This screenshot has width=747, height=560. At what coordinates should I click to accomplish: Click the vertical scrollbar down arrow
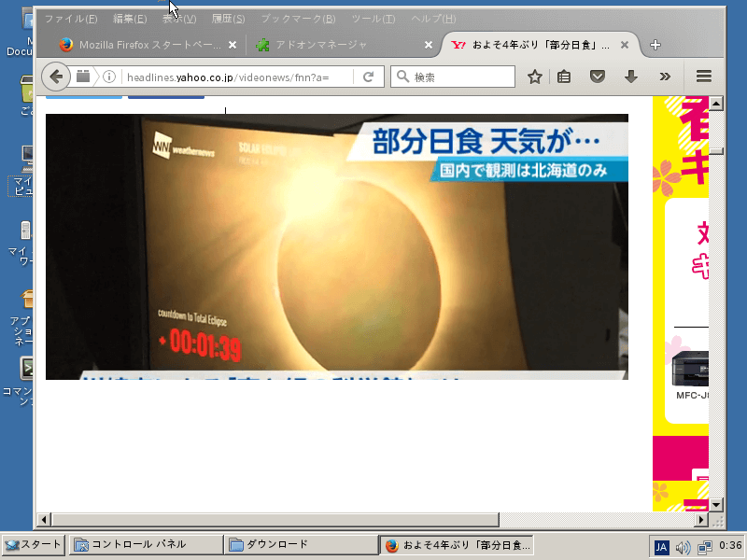point(715,504)
